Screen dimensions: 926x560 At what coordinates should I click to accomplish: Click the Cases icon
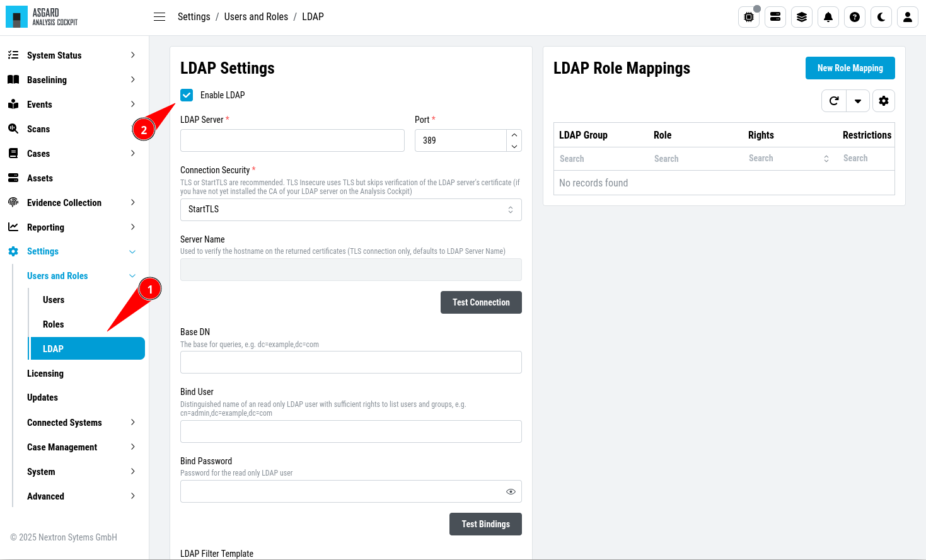point(13,153)
